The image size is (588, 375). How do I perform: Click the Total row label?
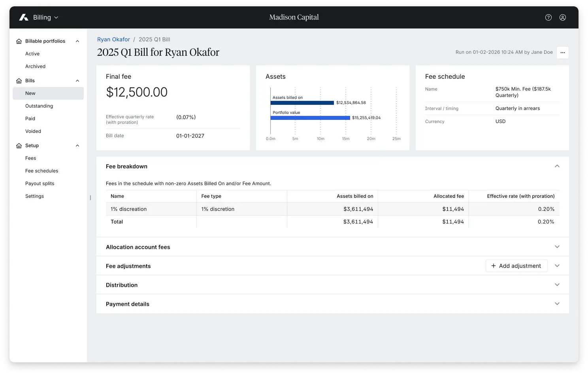[x=117, y=222]
